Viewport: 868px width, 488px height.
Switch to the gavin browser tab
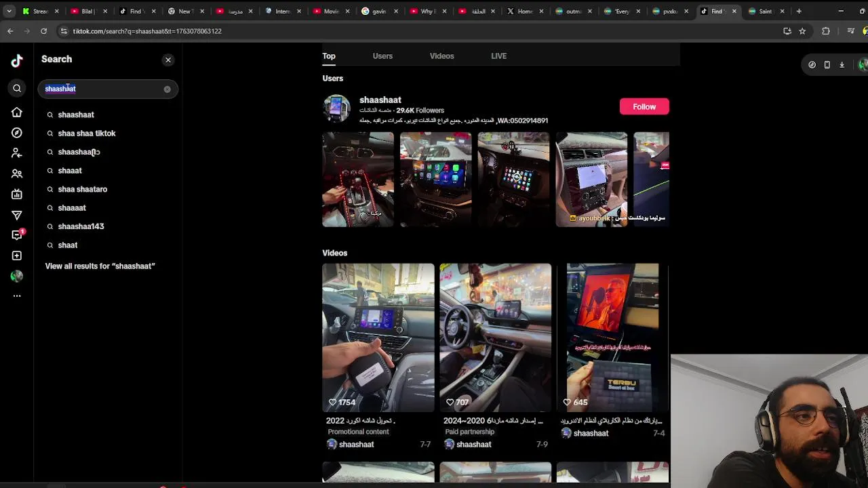pos(379,12)
